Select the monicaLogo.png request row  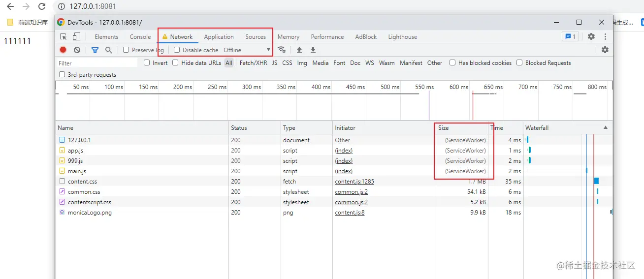tap(334, 213)
